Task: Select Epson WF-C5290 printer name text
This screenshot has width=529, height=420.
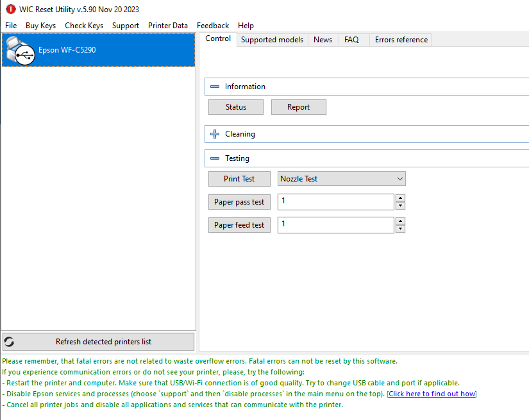Action: (67, 50)
